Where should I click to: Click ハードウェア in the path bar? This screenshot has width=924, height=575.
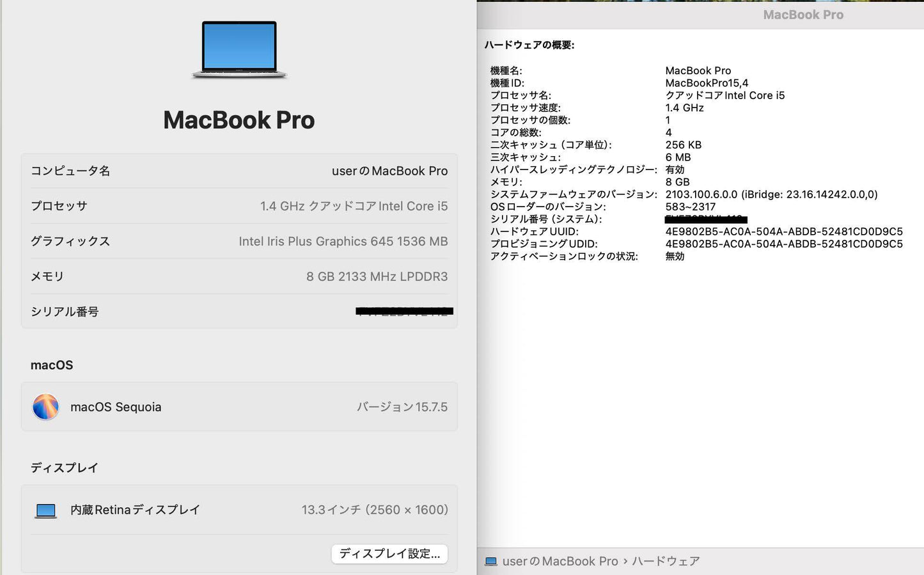(x=666, y=562)
